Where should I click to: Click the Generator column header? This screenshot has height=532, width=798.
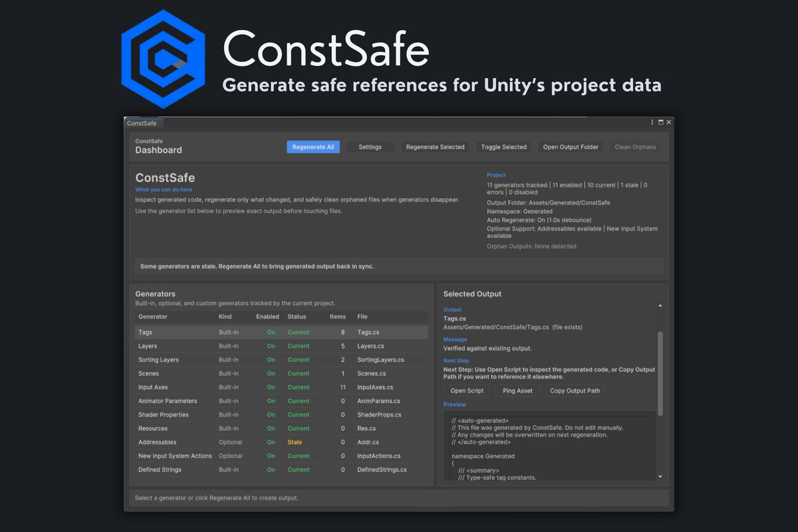click(153, 317)
